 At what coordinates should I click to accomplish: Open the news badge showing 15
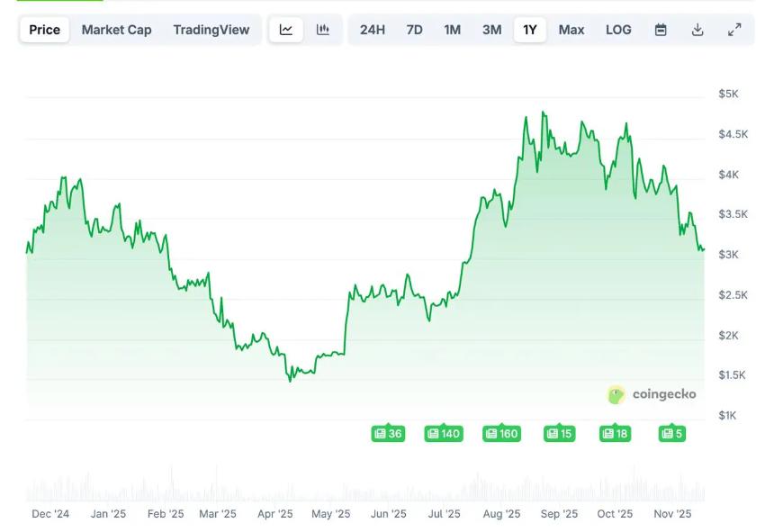(558, 433)
